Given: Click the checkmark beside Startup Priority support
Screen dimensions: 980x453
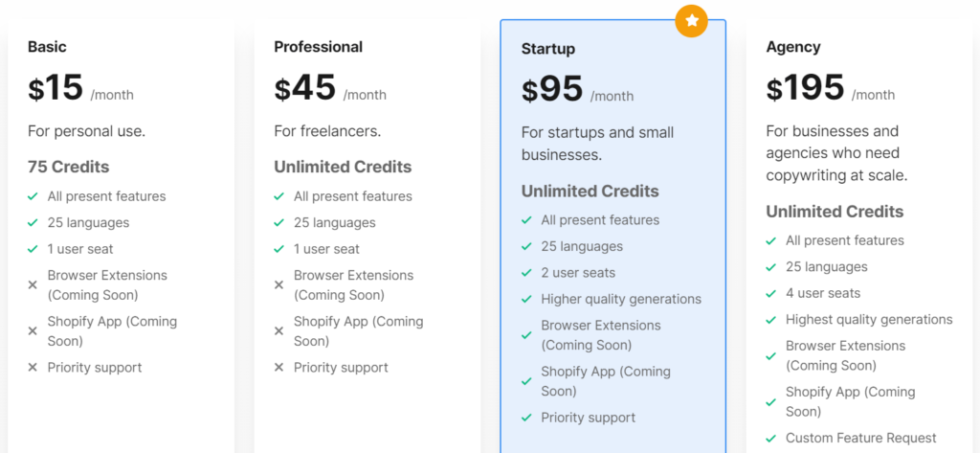Looking at the screenshot, I should pos(526,418).
